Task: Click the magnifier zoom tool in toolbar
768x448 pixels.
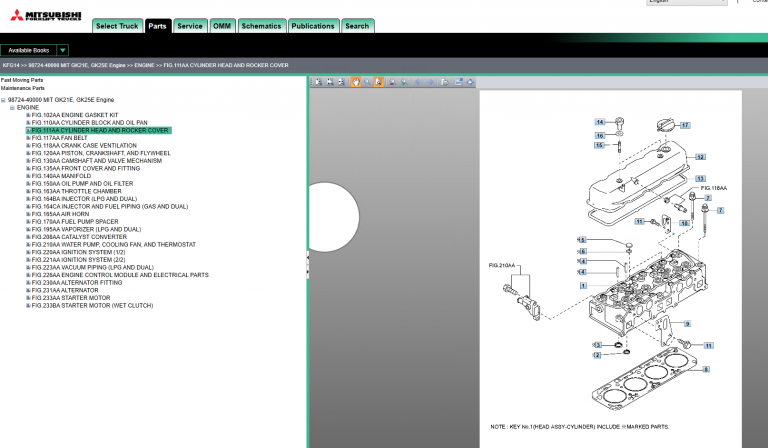Action: click(367, 82)
